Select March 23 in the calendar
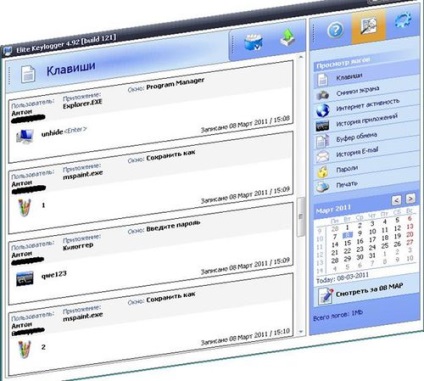Screen dimensions: 424x381 coord(360,249)
